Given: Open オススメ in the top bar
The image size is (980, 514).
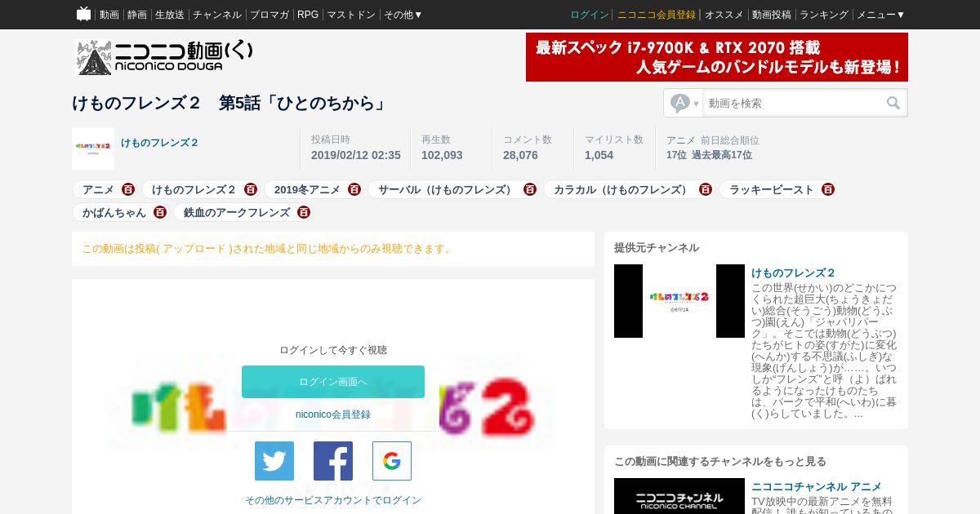Looking at the screenshot, I should (x=724, y=15).
